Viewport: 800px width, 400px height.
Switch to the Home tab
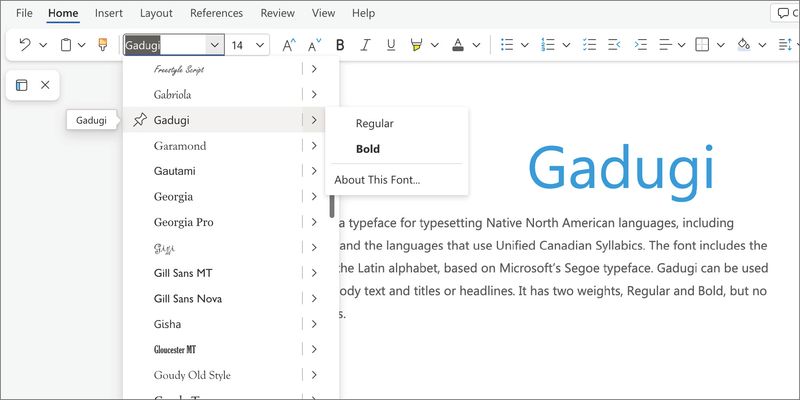63,13
